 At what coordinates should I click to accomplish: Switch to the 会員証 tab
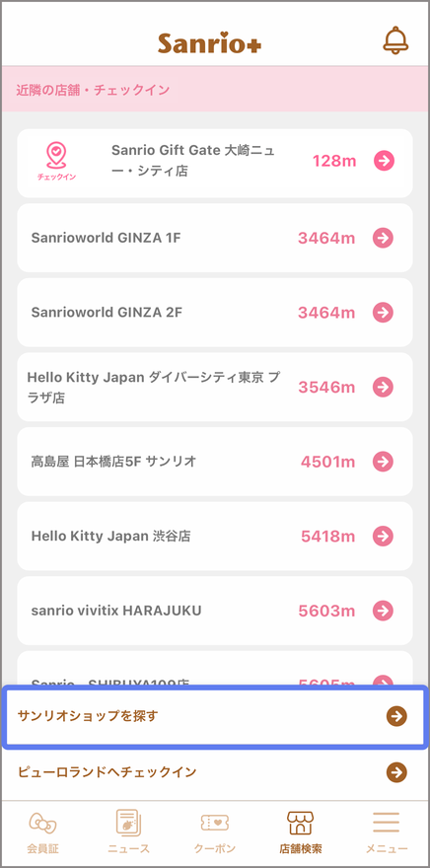click(43, 832)
